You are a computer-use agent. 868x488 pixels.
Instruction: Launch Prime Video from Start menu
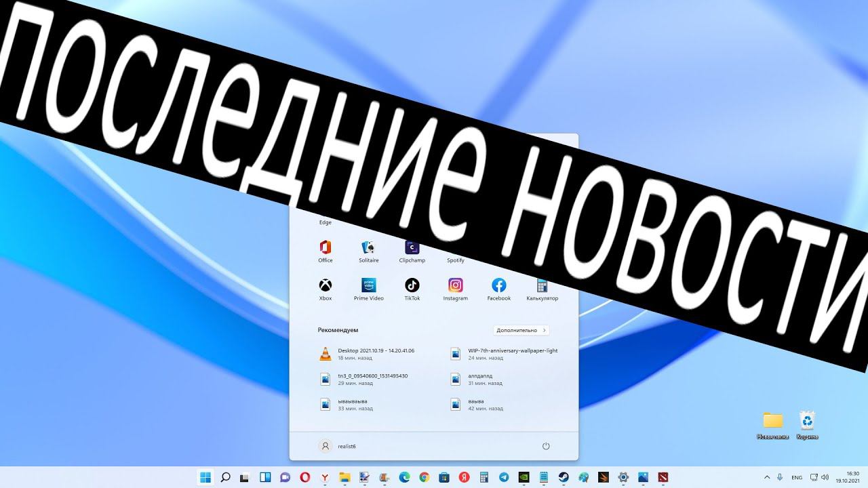click(368, 289)
